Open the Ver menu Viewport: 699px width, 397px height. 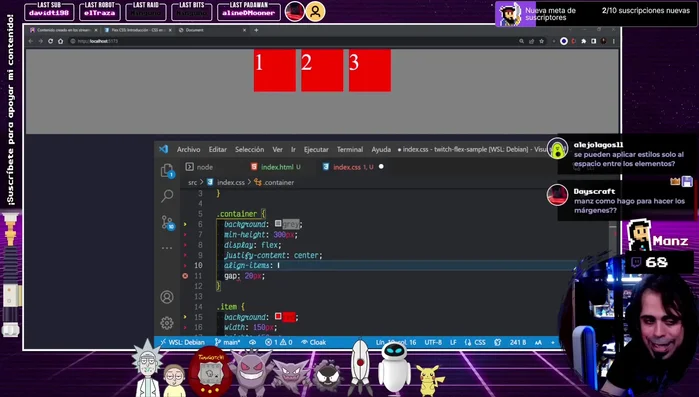point(278,149)
